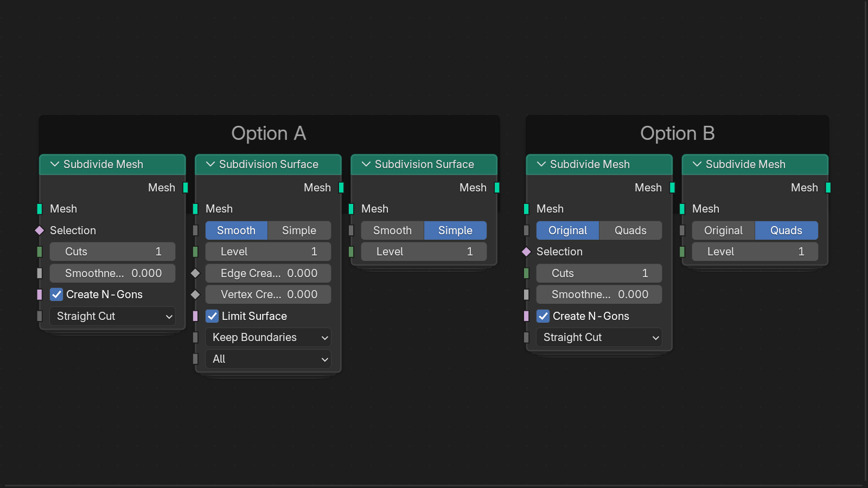Viewport: 868px width, 488px height.
Task: Click the Mesh input socket of second Subdivision Surface
Action: [x=351, y=209]
